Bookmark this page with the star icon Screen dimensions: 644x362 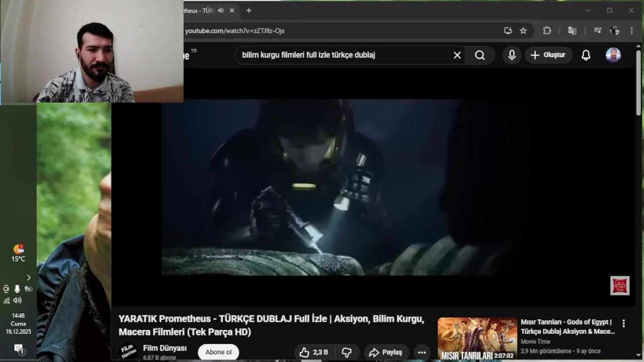(523, 31)
